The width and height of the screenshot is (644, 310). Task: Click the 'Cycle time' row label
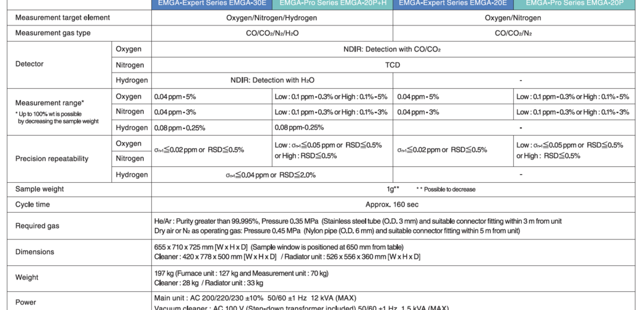click(x=32, y=205)
